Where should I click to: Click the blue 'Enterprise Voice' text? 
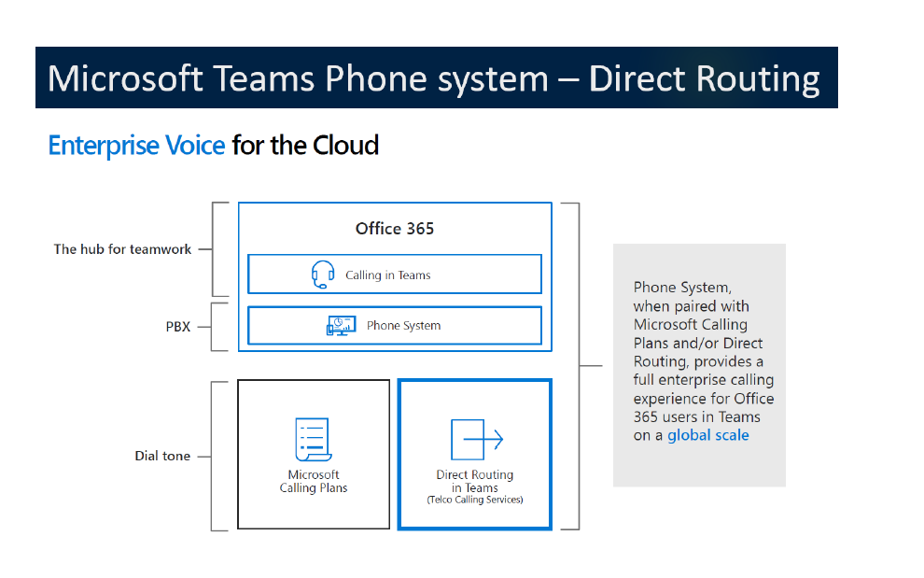(x=136, y=146)
